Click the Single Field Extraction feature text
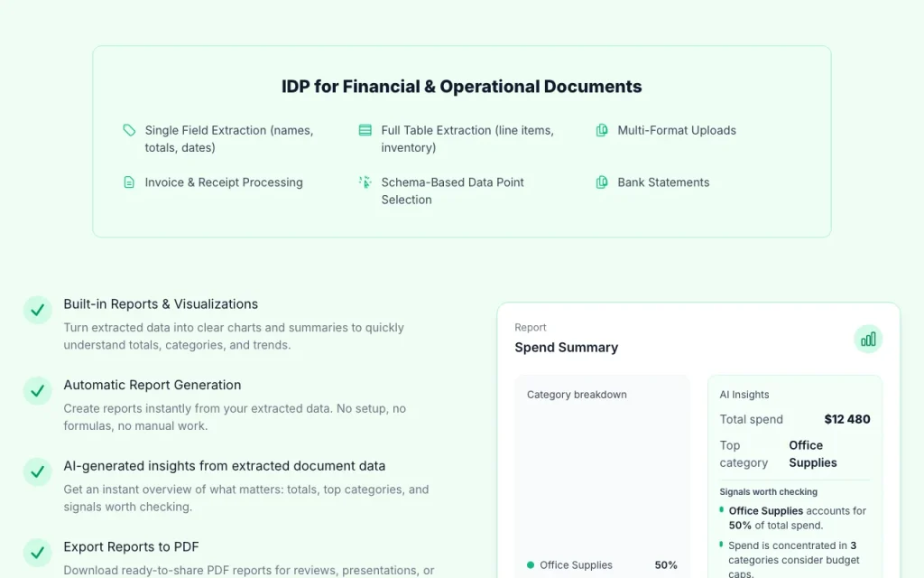The width and height of the screenshot is (924, 578). point(229,139)
